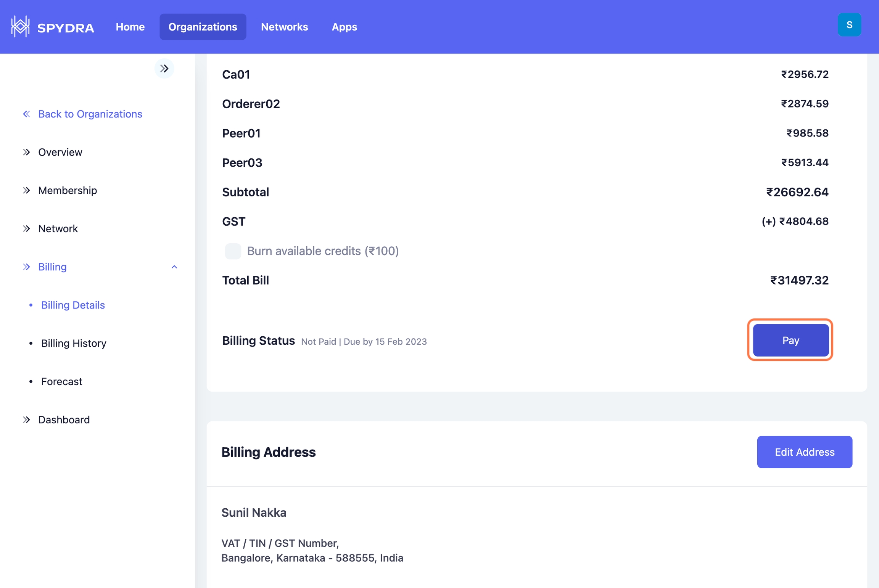Enable Burn available credits checkbox

(233, 251)
